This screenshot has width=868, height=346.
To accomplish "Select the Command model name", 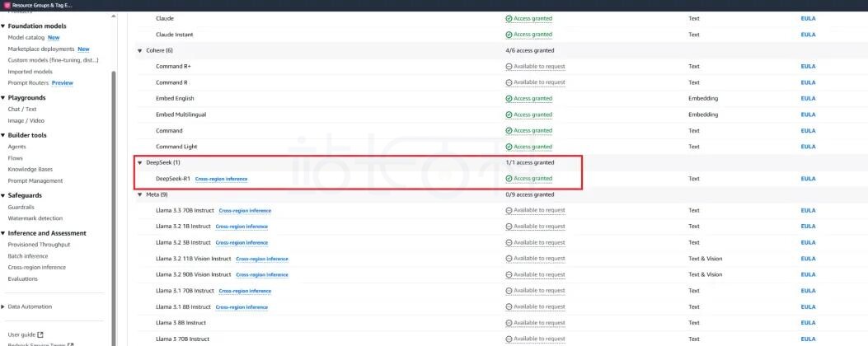I will click(x=169, y=131).
